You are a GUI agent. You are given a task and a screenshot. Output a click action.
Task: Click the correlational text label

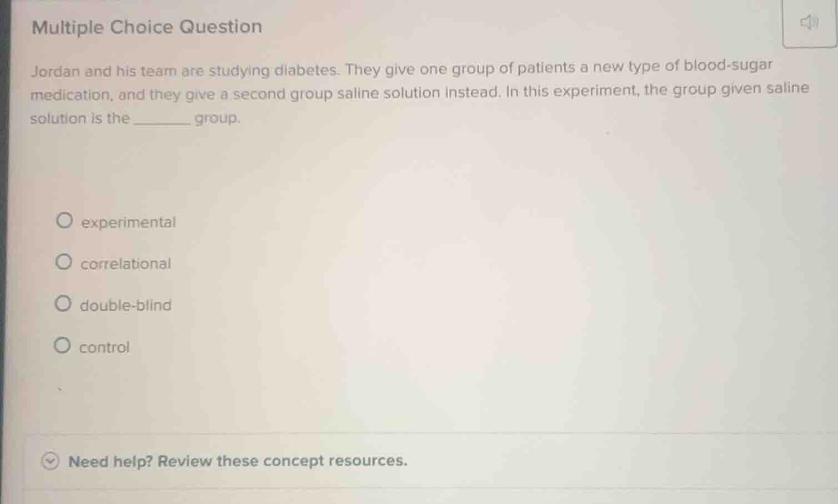tap(125, 264)
